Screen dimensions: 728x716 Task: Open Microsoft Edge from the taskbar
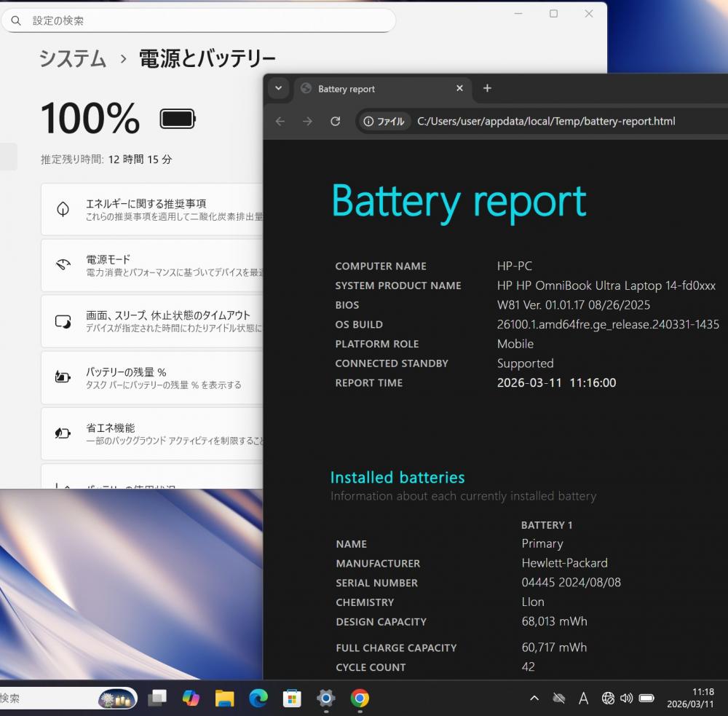pos(258,699)
